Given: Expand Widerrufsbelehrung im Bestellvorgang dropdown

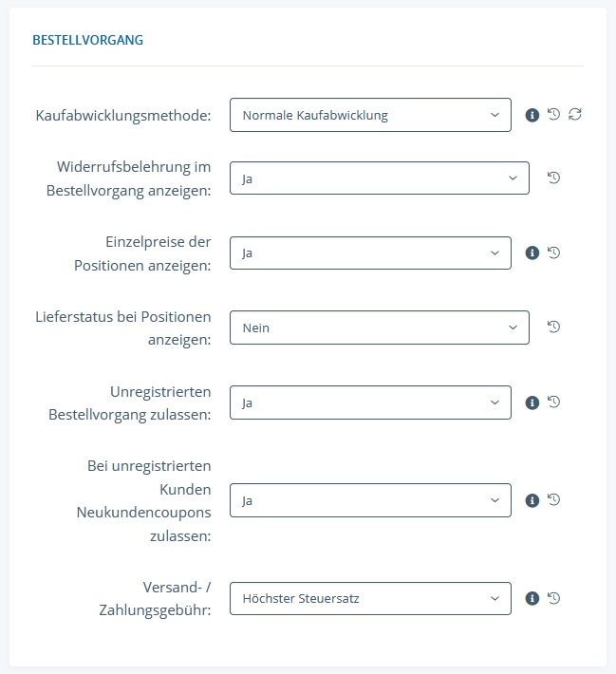Looking at the screenshot, I should (379, 178).
